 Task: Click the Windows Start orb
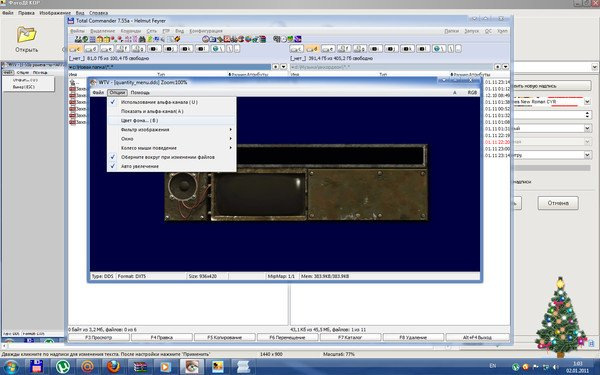(x=11, y=367)
